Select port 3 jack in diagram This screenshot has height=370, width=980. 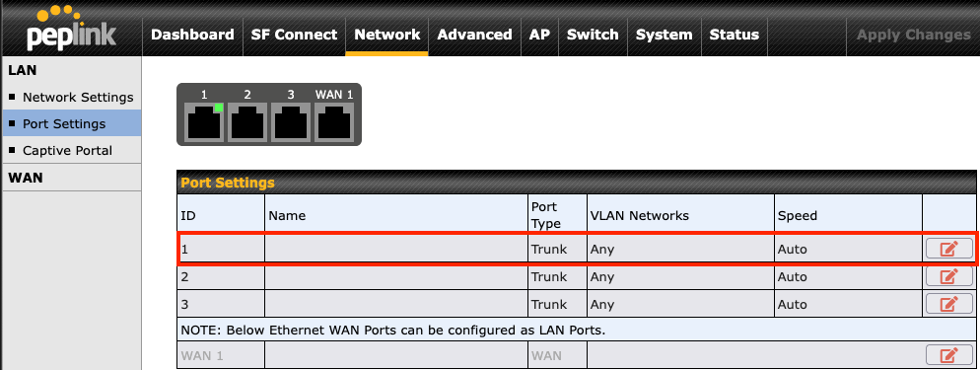point(291,121)
